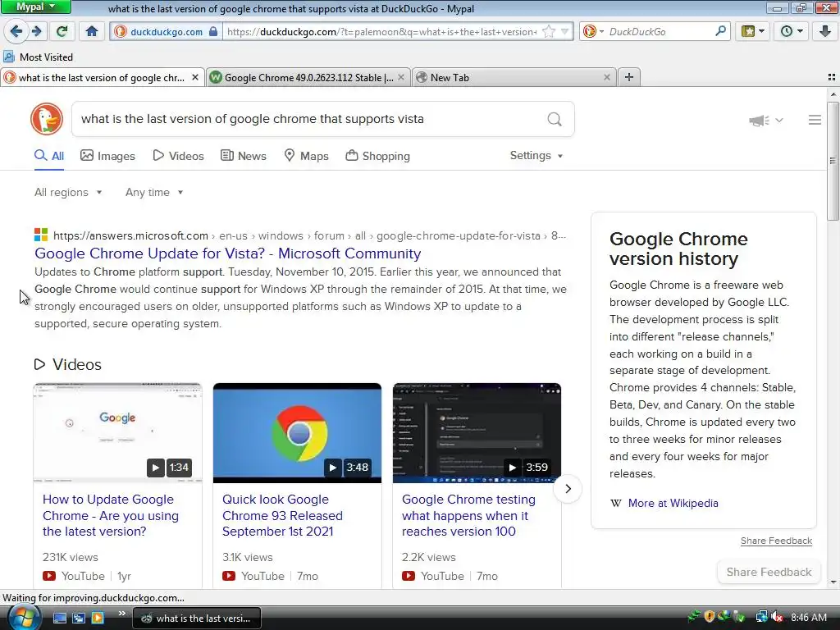Switch to the Google Chrome 49.0.2623.112 Stable tab
Image resolution: width=840 pixels, height=630 pixels.
(x=308, y=78)
